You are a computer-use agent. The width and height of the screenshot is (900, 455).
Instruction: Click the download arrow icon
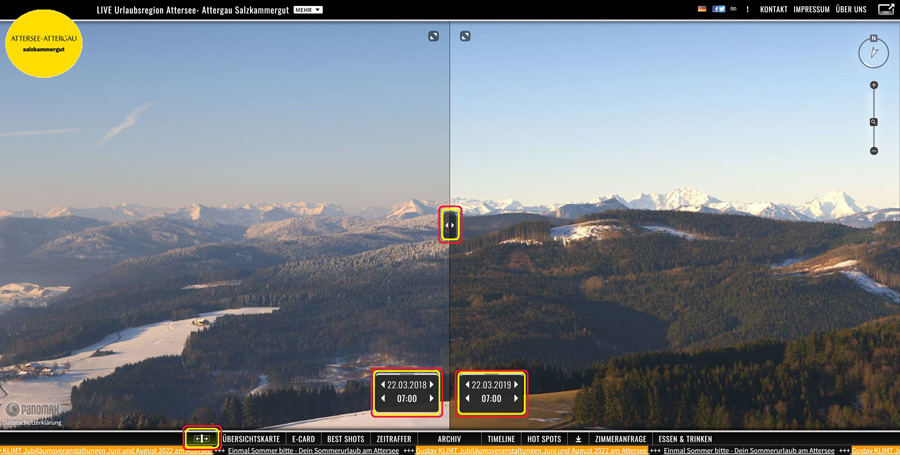click(578, 439)
